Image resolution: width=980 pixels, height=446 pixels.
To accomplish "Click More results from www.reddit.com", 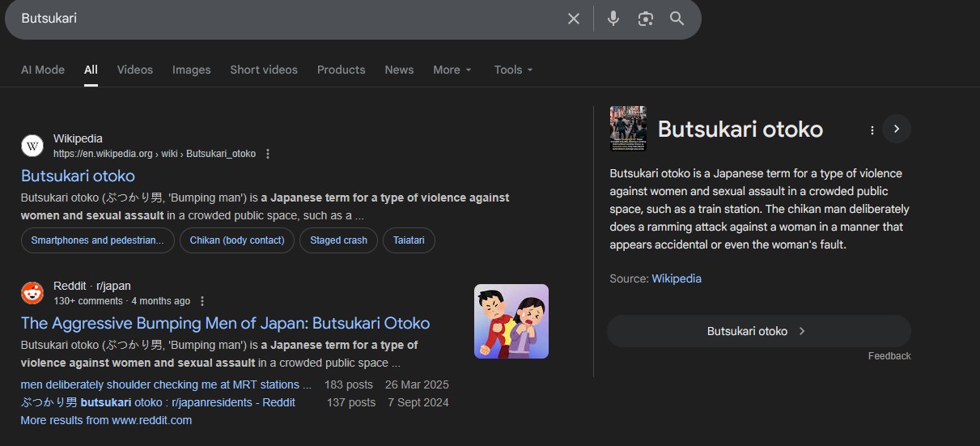I will [x=106, y=420].
